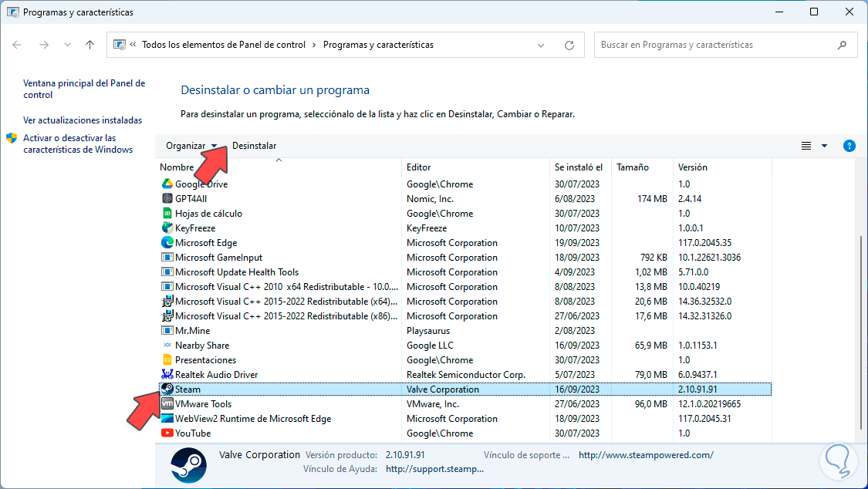The image size is (868, 489).
Task: Click Desinstalar in the toolbar
Action: click(254, 146)
